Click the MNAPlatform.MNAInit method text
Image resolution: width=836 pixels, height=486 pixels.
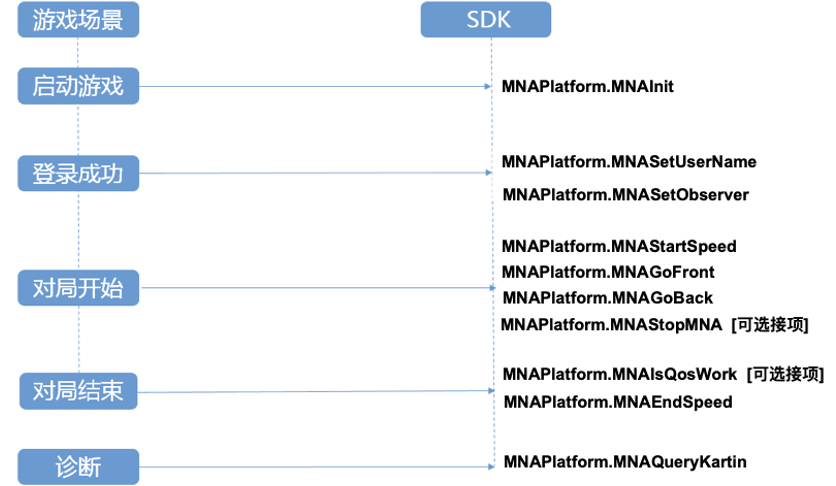(x=588, y=87)
